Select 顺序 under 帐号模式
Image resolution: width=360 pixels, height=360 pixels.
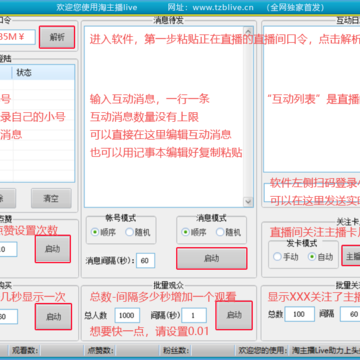click(103, 232)
